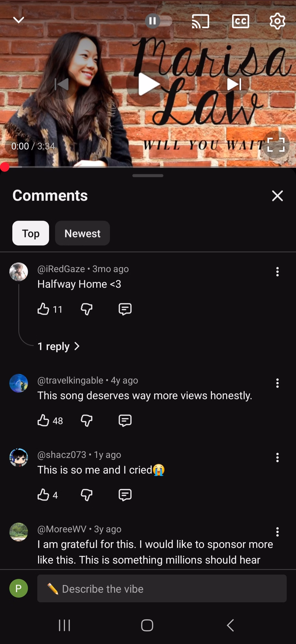Play the video
The width and height of the screenshot is (296, 644).
(x=148, y=84)
